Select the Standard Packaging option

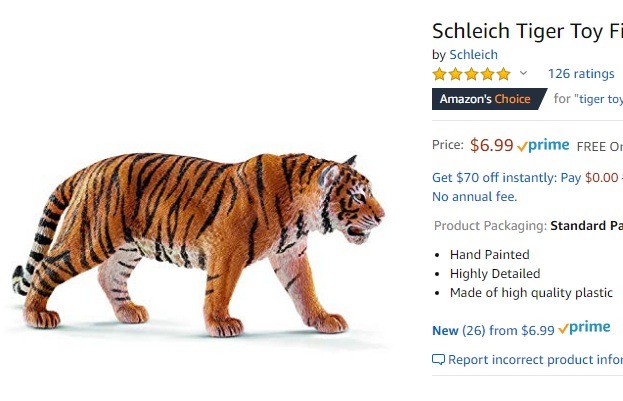coord(586,226)
